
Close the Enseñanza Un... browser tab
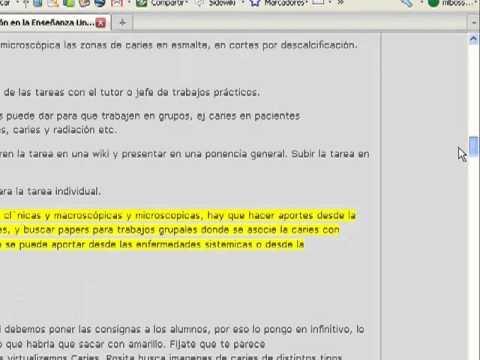pyautogui.click(x=101, y=23)
